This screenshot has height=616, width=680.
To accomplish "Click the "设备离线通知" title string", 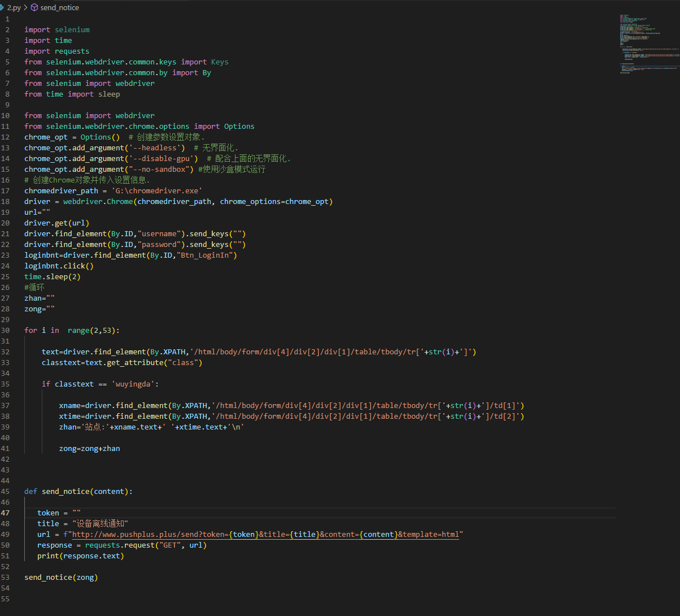I will (x=101, y=523).
